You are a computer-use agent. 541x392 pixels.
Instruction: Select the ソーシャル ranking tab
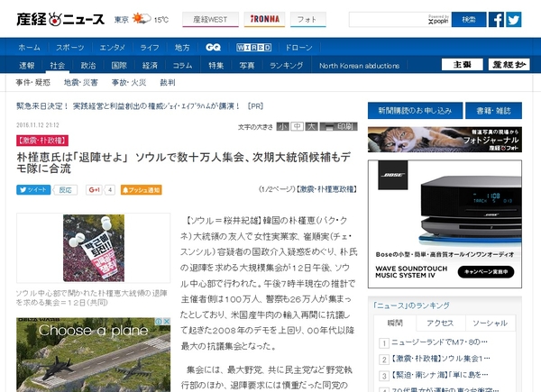(x=490, y=323)
